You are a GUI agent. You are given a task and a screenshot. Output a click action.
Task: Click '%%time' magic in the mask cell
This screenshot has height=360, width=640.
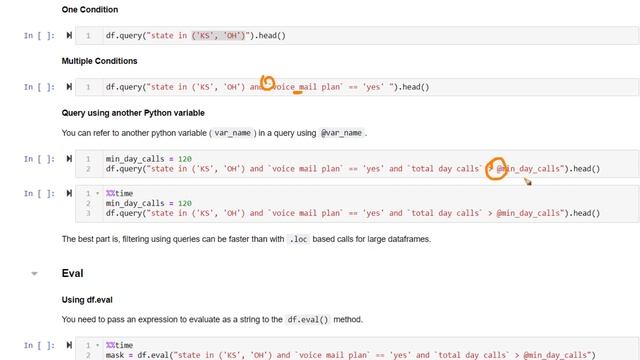pyautogui.click(x=119, y=345)
